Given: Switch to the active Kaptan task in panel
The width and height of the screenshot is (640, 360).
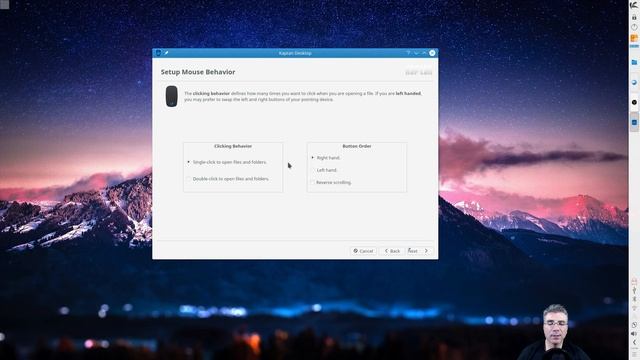Looking at the screenshot, I should click(634, 122).
